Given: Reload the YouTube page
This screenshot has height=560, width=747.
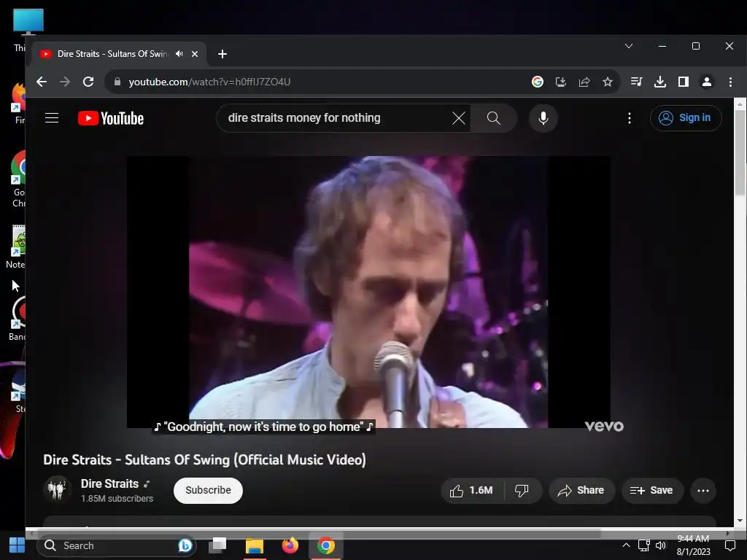Looking at the screenshot, I should (88, 82).
